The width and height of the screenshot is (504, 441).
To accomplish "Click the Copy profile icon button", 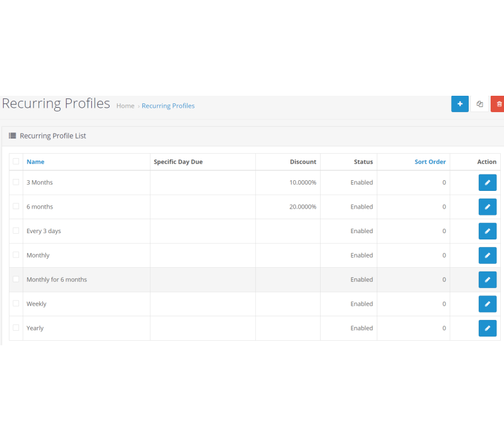I will point(479,104).
